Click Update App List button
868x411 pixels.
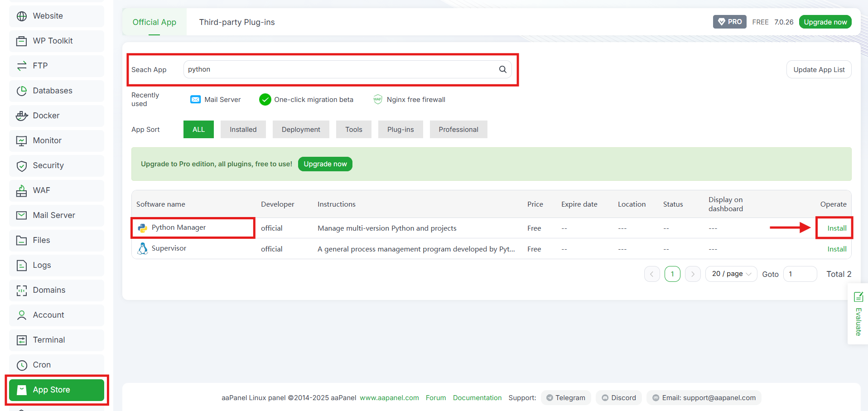tap(819, 69)
